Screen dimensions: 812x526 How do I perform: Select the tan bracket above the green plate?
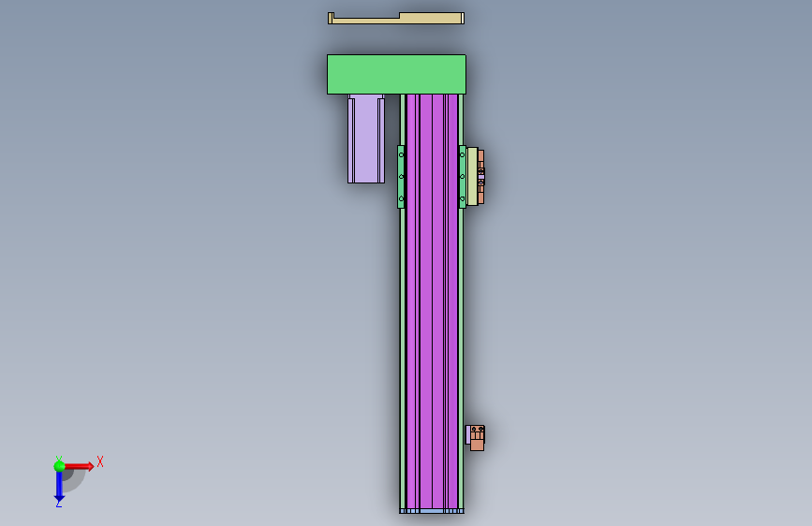coord(396,19)
